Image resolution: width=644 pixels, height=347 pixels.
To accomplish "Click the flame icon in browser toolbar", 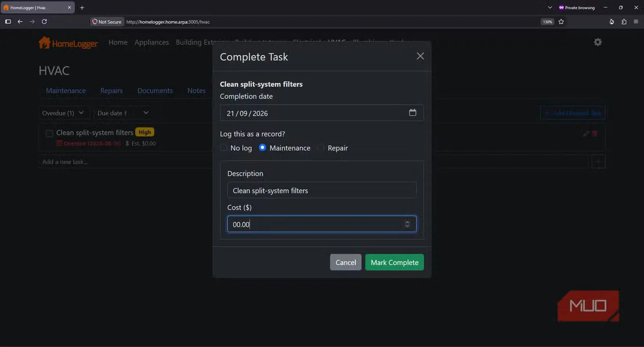I will (612, 22).
